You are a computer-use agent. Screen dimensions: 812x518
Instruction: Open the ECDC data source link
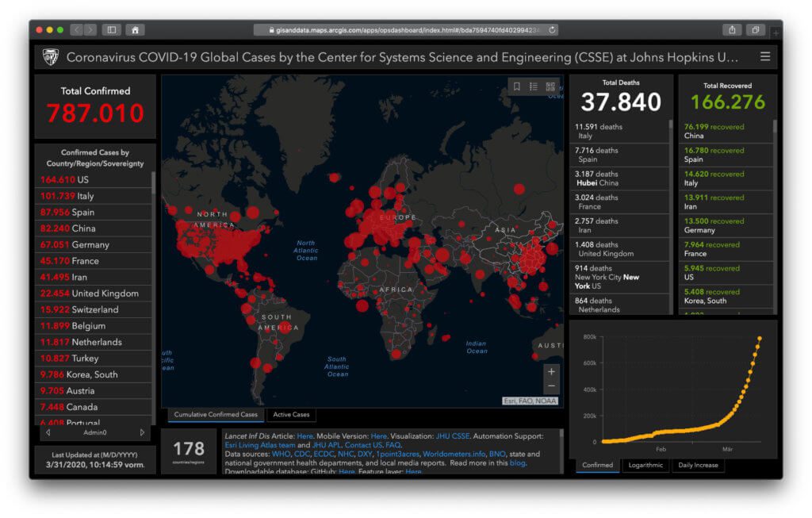tap(324, 455)
